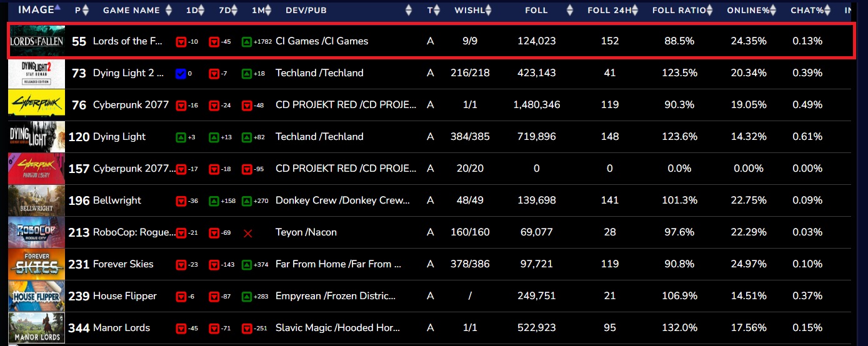868x346 pixels.
Task: Open the yellow Cyberpunk game thumbnail
Action: point(36,105)
